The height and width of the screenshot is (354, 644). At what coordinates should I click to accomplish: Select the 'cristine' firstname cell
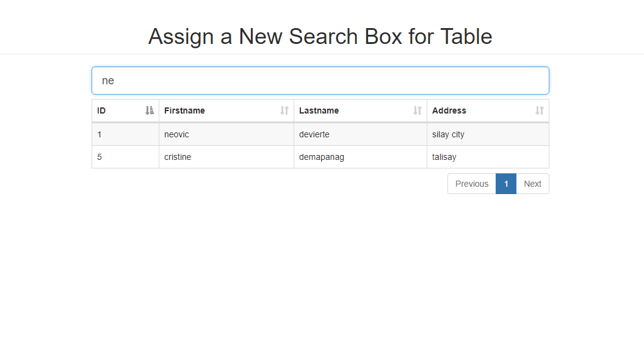(226, 157)
